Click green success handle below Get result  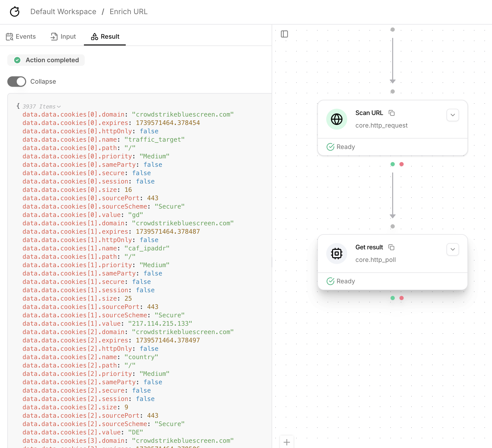click(393, 298)
